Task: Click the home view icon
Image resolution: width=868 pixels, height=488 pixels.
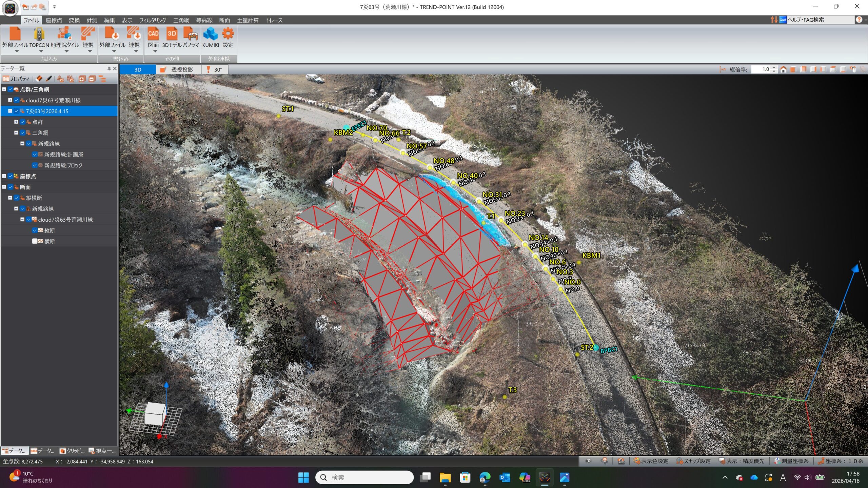Action: pos(783,69)
